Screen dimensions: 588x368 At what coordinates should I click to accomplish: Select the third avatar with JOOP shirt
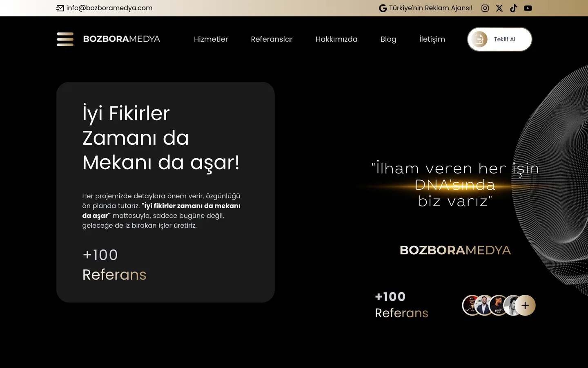click(498, 305)
